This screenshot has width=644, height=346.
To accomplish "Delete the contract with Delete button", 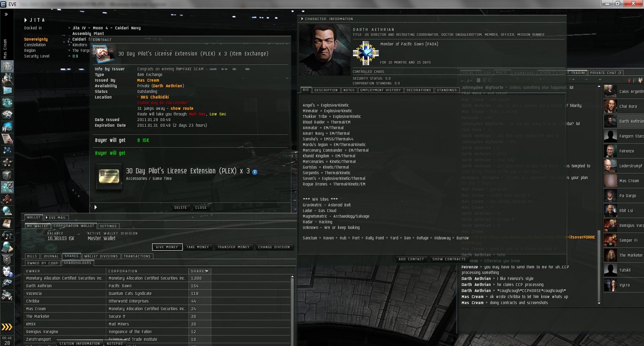I will (180, 208).
